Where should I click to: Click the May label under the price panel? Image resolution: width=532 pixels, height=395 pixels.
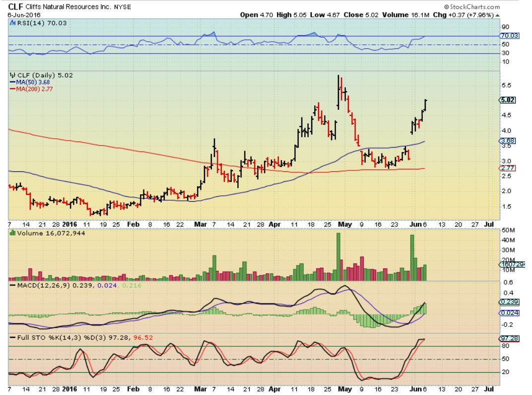coord(345,224)
